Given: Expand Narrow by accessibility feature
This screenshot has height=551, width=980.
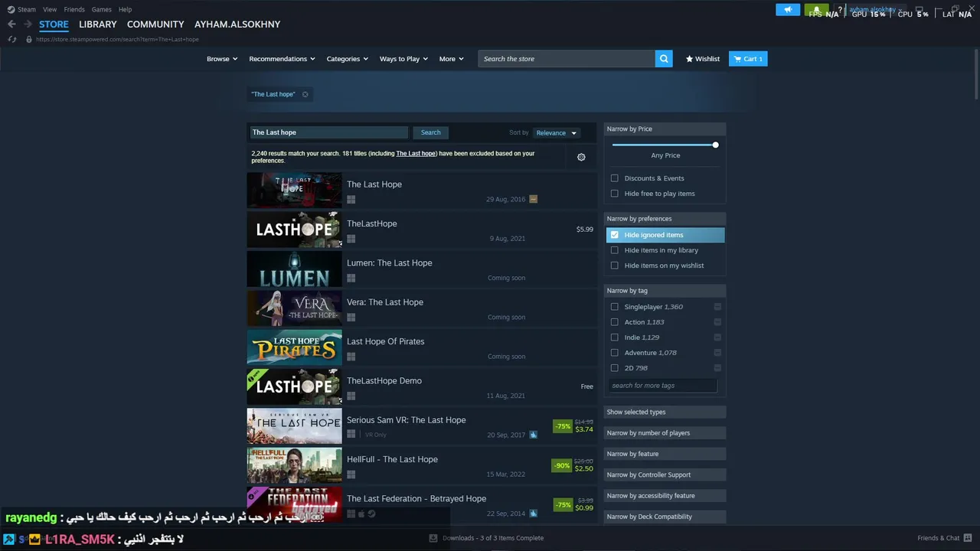Looking at the screenshot, I should (x=665, y=496).
